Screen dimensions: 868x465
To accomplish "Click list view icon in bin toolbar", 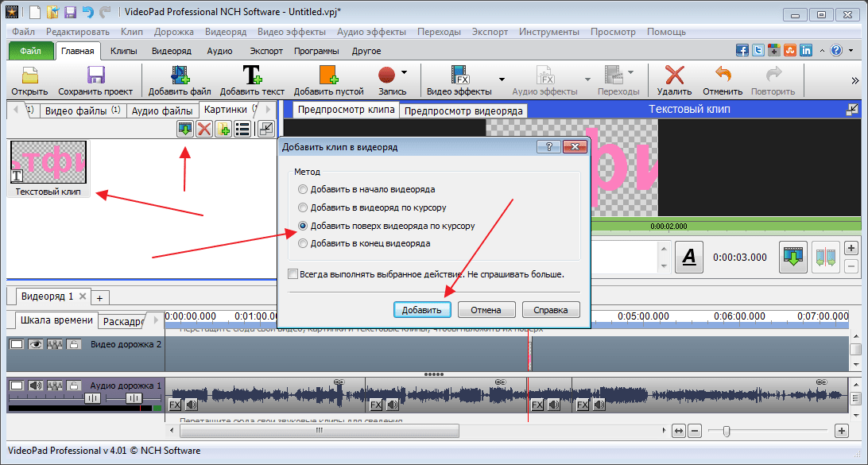I will coord(242,129).
